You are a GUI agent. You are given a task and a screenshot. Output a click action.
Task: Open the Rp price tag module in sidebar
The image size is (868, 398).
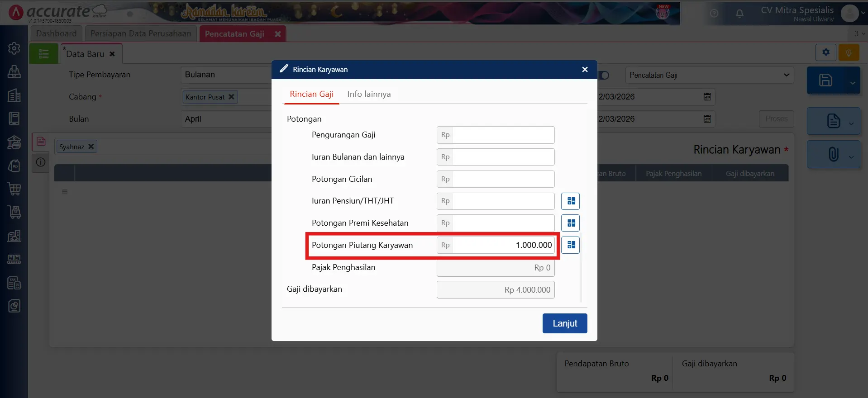(x=14, y=166)
